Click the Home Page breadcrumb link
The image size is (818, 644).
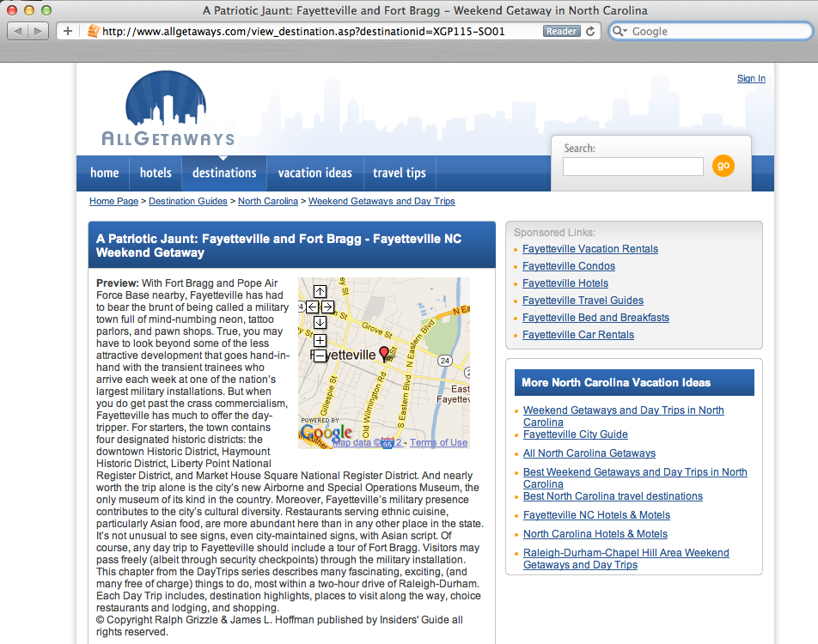(113, 201)
